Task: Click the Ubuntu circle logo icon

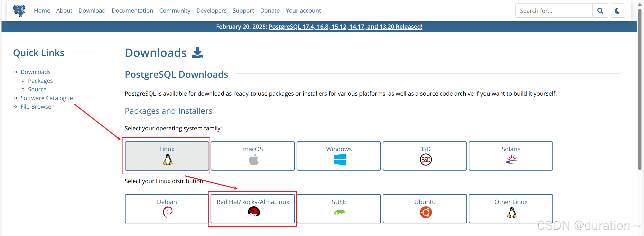Action: 426,212
